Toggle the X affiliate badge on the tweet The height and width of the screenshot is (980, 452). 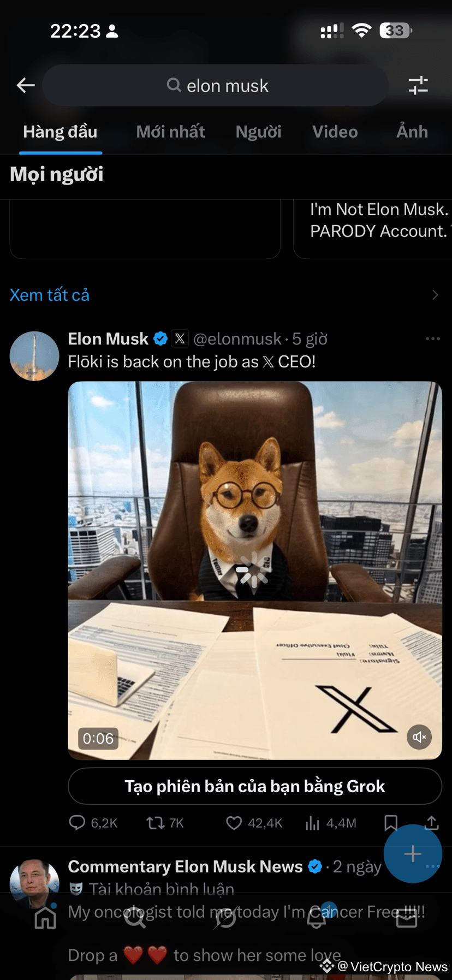[180, 338]
